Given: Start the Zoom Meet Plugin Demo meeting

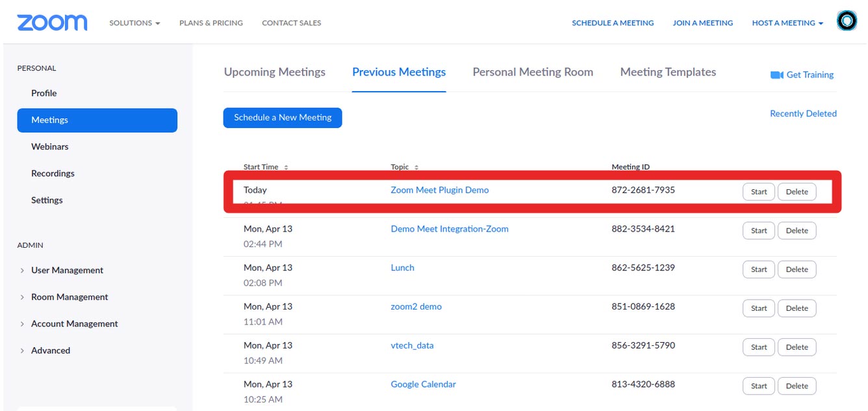Looking at the screenshot, I should pos(759,192).
